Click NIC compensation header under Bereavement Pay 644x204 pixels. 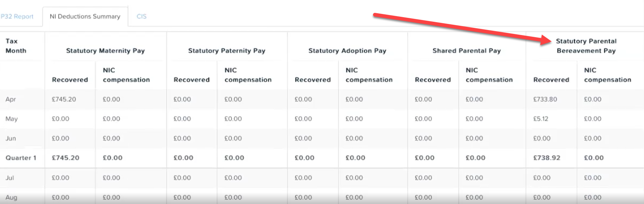click(607, 75)
